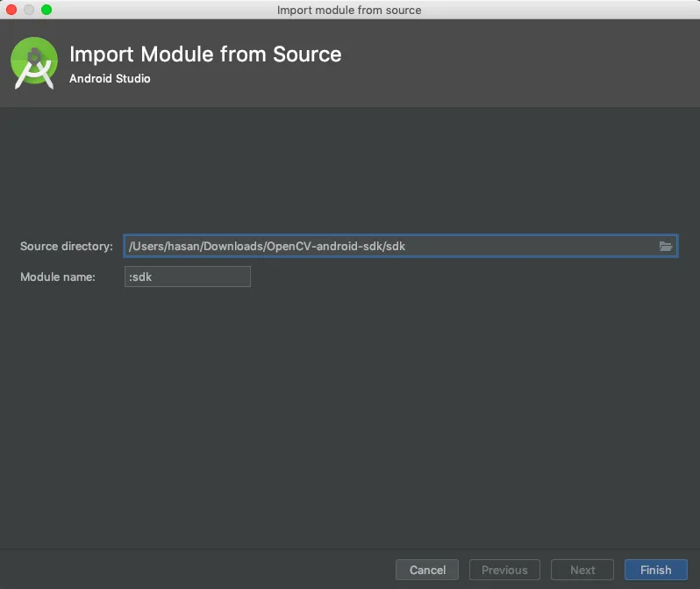The width and height of the screenshot is (700, 589).
Task: Click the "Source directory:" label
Action: pos(66,247)
